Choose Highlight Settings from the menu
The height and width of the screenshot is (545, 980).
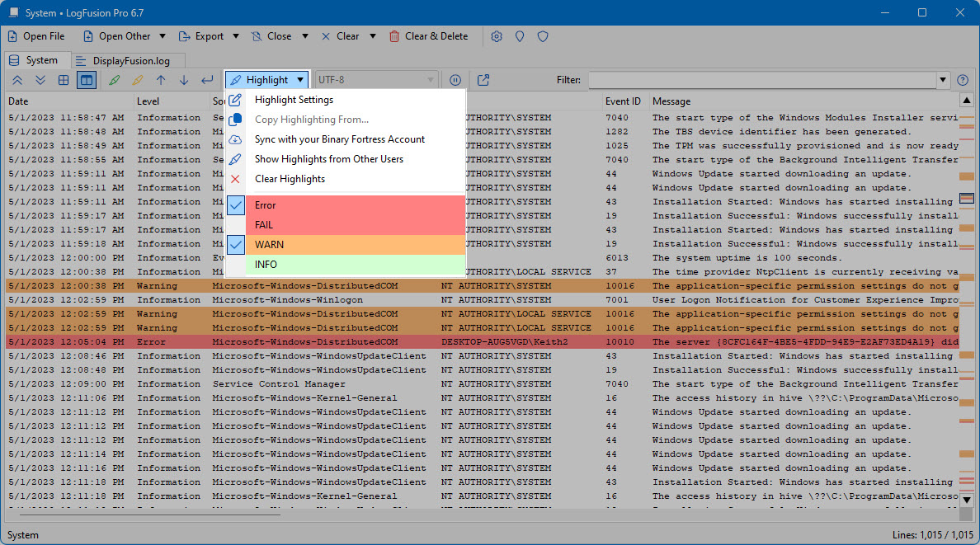tap(294, 100)
